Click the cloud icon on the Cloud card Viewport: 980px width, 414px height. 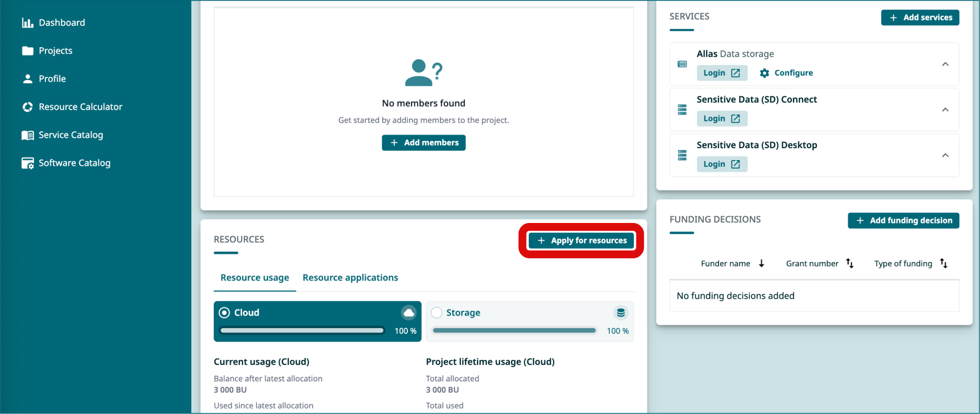pyautogui.click(x=409, y=312)
